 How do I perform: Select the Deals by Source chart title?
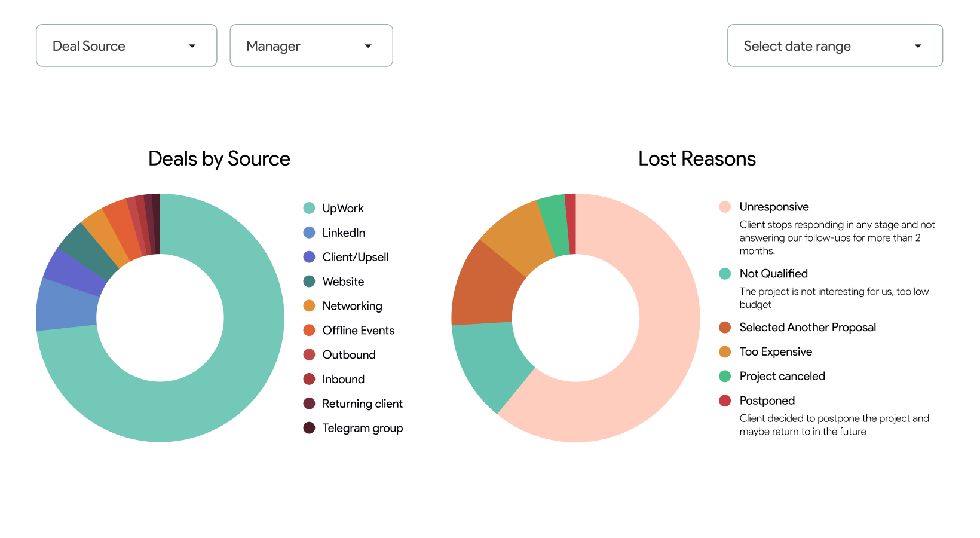point(219,159)
